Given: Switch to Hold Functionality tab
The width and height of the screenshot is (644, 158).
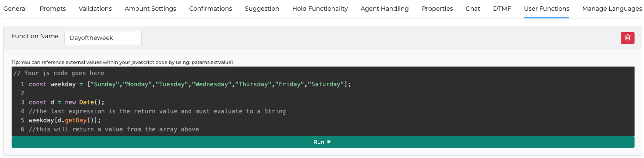Looking at the screenshot, I should (x=320, y=9).
